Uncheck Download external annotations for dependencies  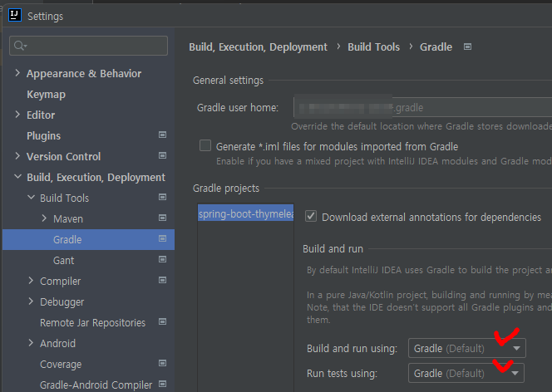click(x=311, y=216)
